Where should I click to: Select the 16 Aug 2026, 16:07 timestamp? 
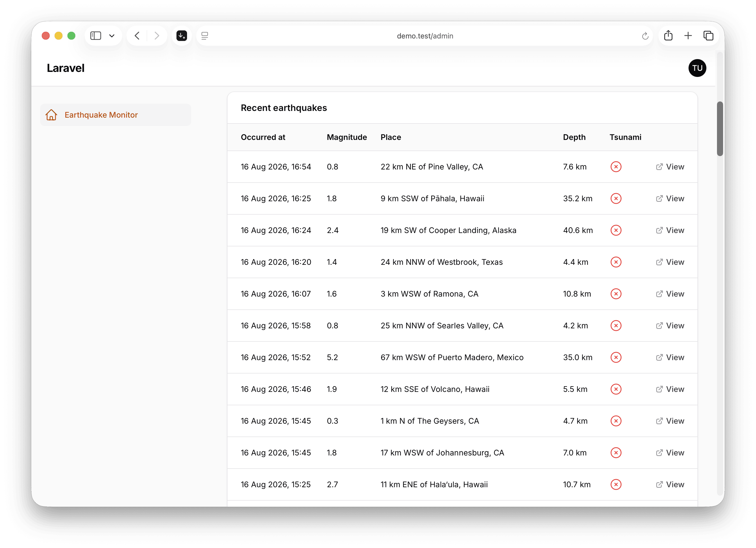point(276,294)
